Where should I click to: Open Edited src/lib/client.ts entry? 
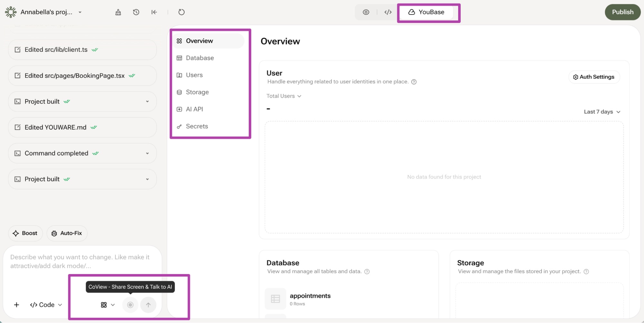coord(82,50)
